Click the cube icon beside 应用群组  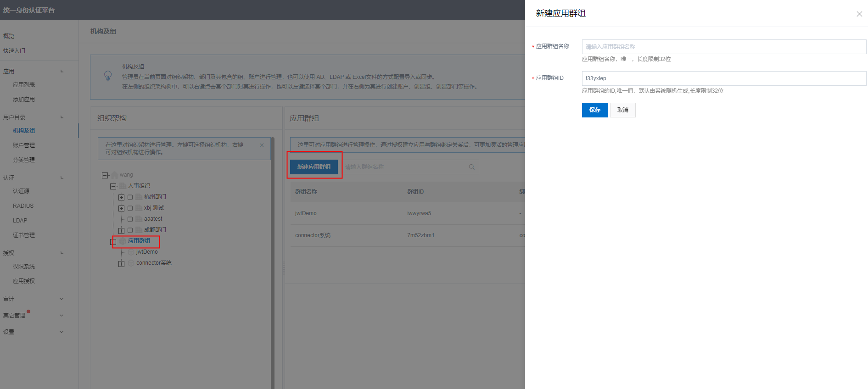pos(123,241)
